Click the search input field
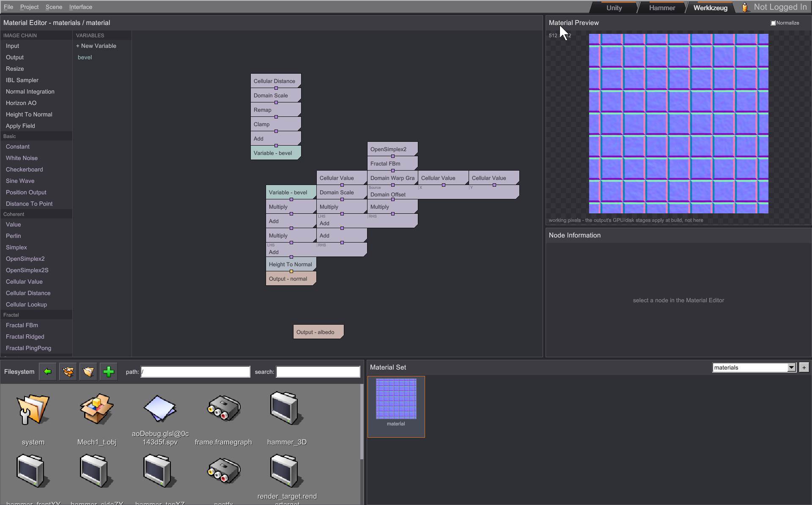The height and width of the screenshot is (505, 812). pos(318,372)
